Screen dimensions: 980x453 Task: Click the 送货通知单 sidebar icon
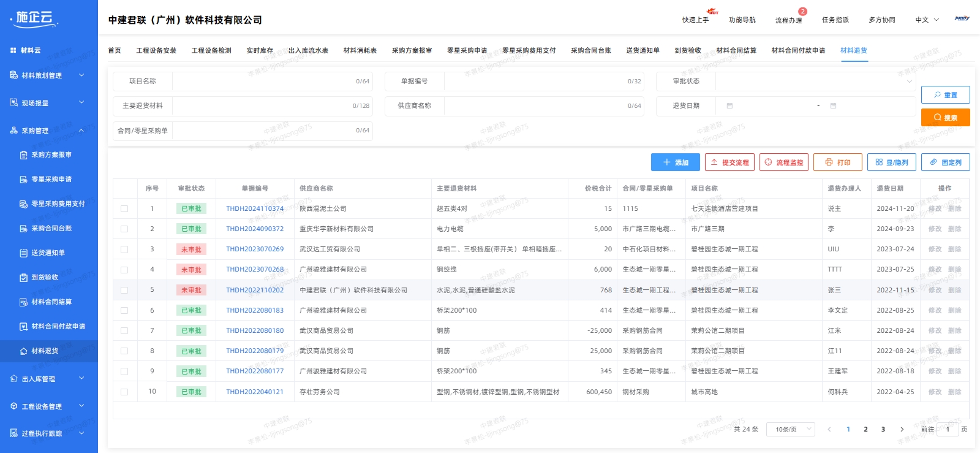[23, 253]
